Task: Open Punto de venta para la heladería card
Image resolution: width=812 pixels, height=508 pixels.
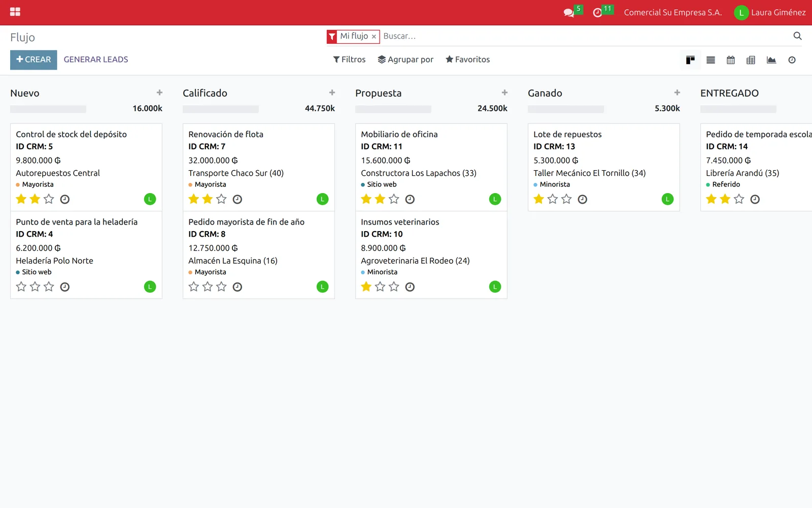Action: 86,255
